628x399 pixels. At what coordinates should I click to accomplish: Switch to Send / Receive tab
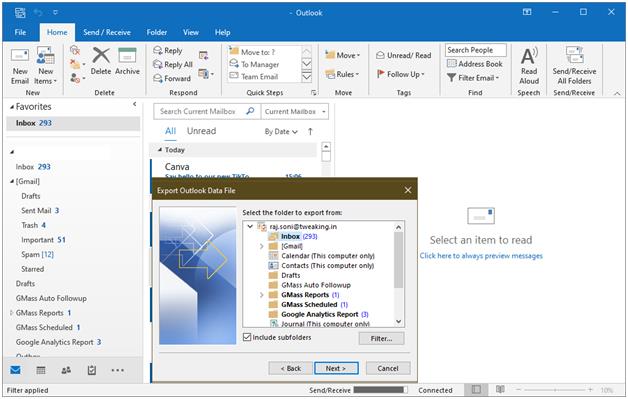coord(107,32)
